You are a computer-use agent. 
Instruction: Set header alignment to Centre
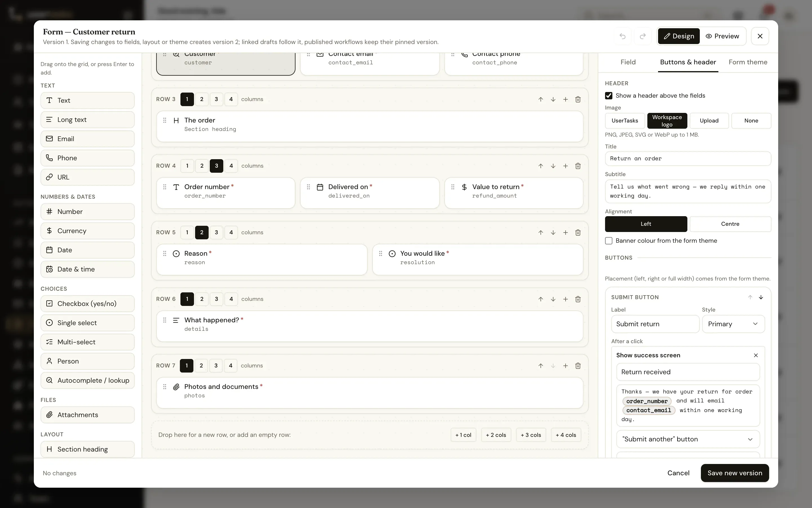(730, 224)
